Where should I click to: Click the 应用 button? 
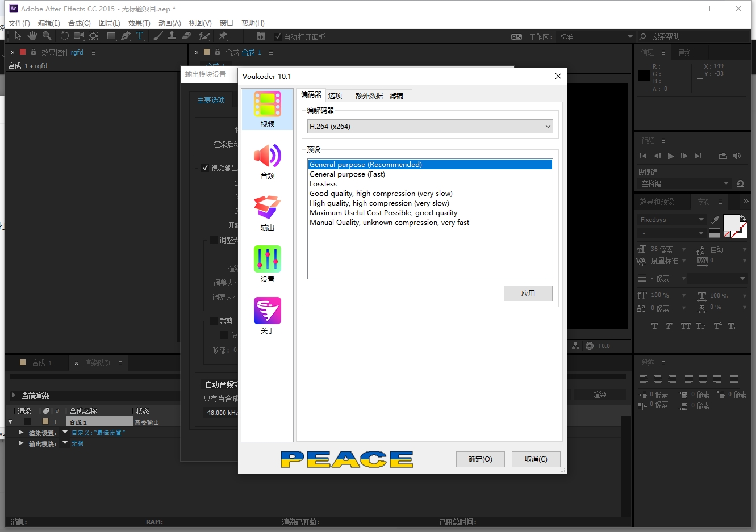(528, 293)
